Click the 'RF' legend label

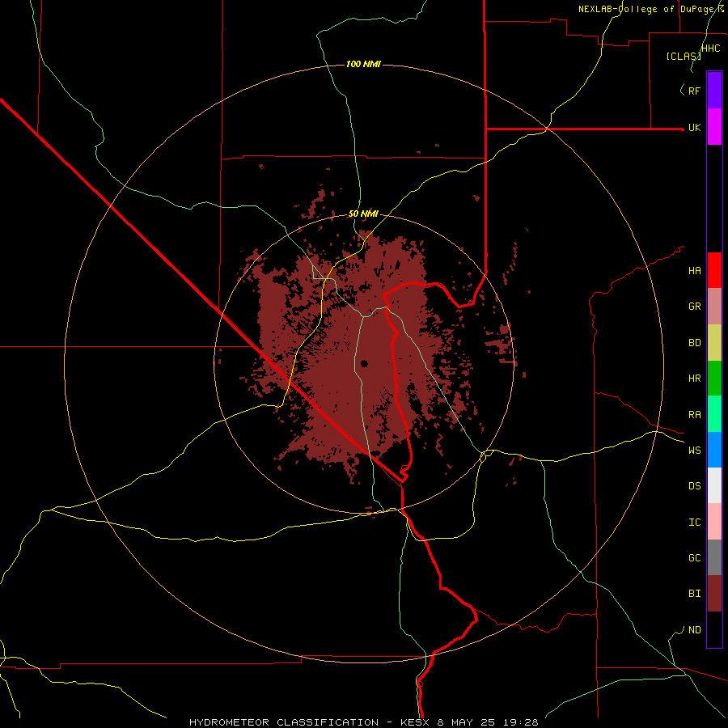click(695, 91)
